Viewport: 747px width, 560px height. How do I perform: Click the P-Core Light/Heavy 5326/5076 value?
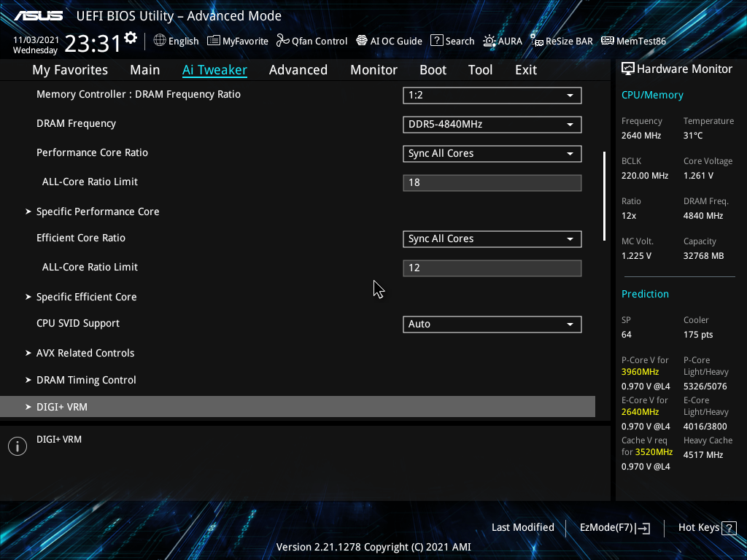(x=705, y=386)
